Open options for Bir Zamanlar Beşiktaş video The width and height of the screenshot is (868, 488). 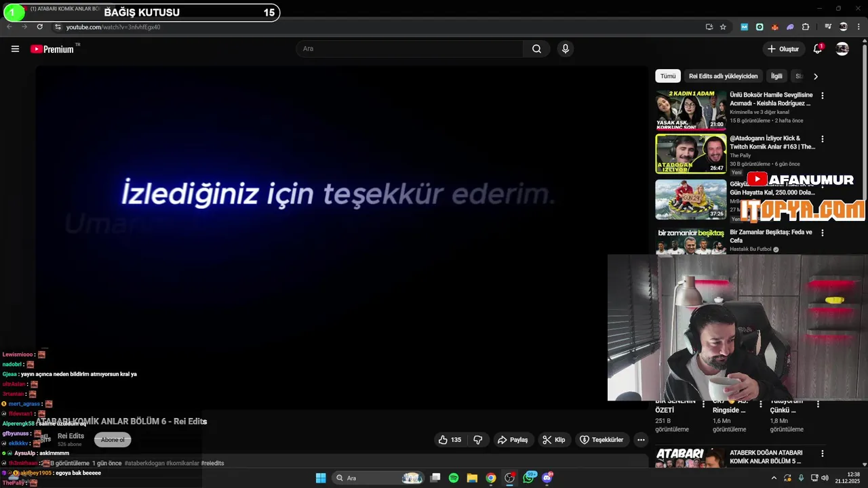pyautogui.click(x=823, y=232)
